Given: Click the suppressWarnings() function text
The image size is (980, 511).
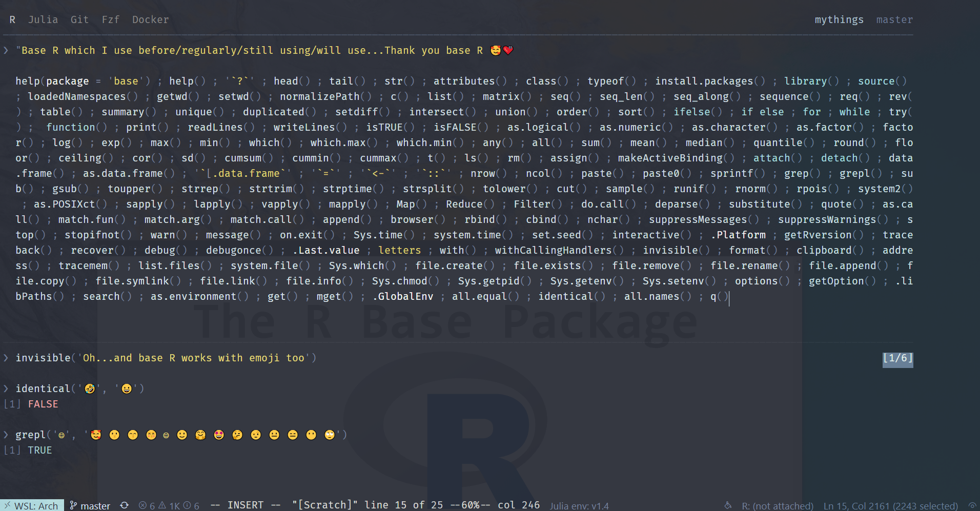Looking at the screenshot, I should tap(833, 219).
